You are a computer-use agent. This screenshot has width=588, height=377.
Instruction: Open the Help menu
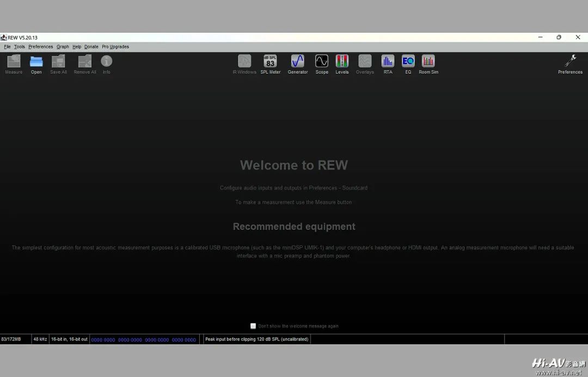(77, 47)
